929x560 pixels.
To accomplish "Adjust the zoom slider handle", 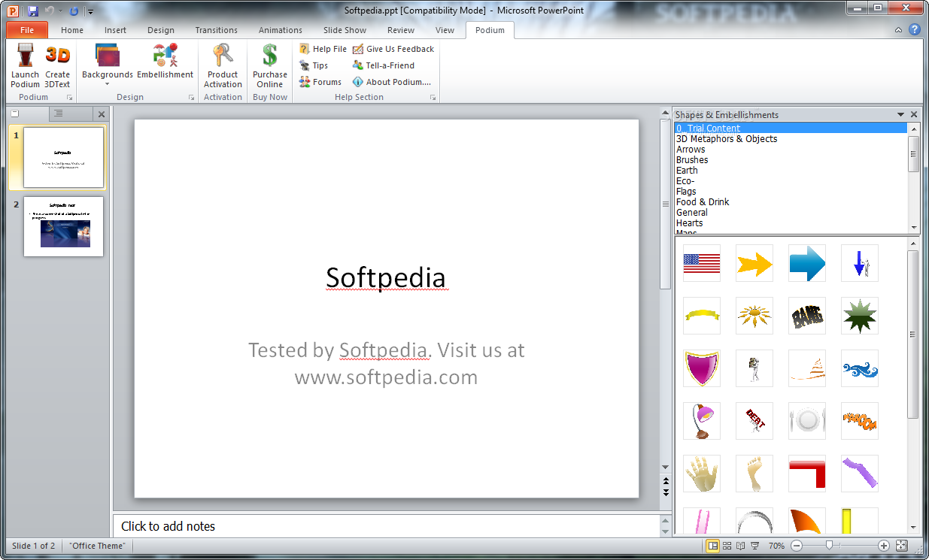I will (x=829, y=546).
